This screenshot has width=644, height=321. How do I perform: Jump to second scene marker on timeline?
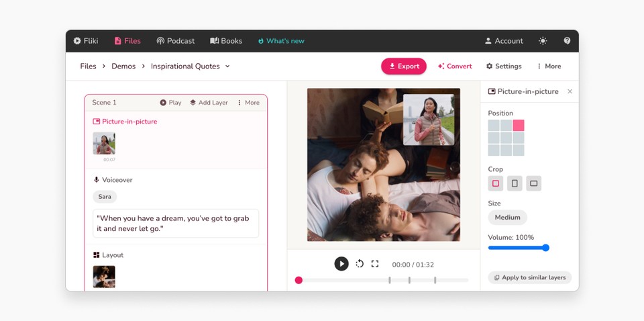pyautogui.click(x=409, y=280)
